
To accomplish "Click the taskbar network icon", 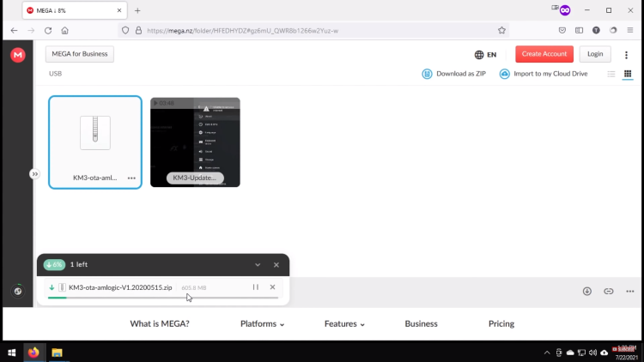I will coord(581,353).
